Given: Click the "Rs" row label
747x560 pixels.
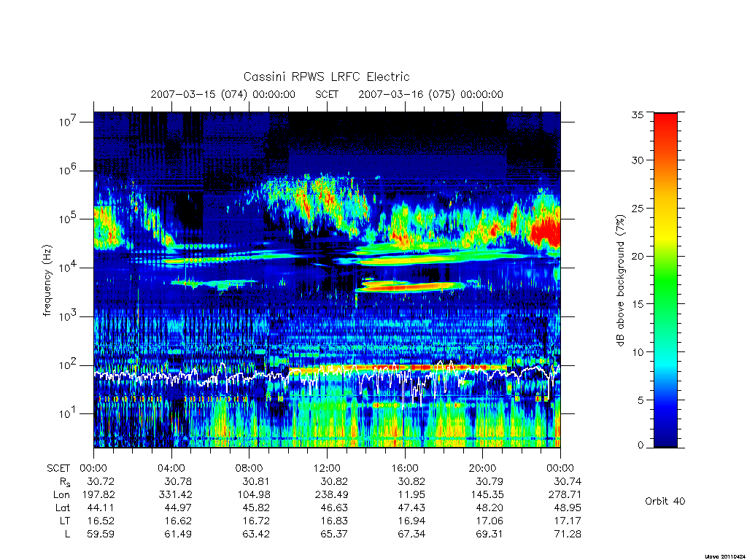Looking at the screenshot, I should coord(65,482).
